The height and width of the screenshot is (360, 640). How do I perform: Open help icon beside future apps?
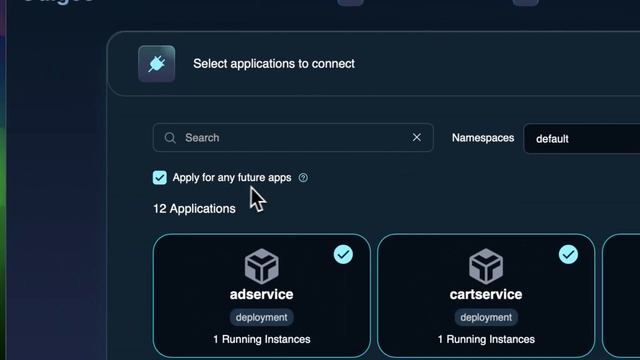(x=303, y=178)
